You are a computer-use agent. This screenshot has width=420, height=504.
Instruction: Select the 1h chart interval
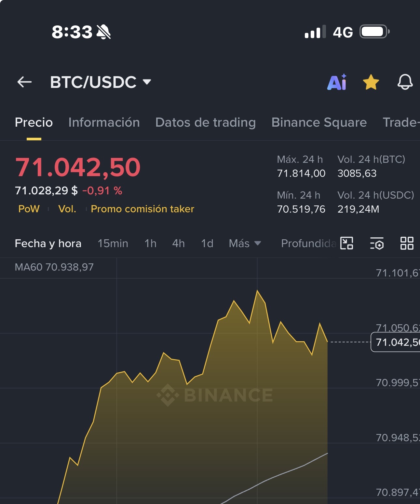pyautogui.click(x=151, y=243)
